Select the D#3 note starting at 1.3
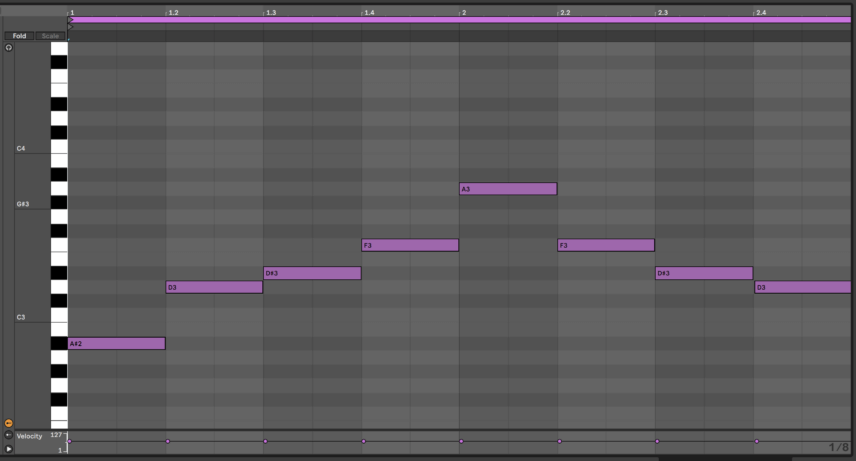Viewport: 856px width, 461px height. coord(312,273)
